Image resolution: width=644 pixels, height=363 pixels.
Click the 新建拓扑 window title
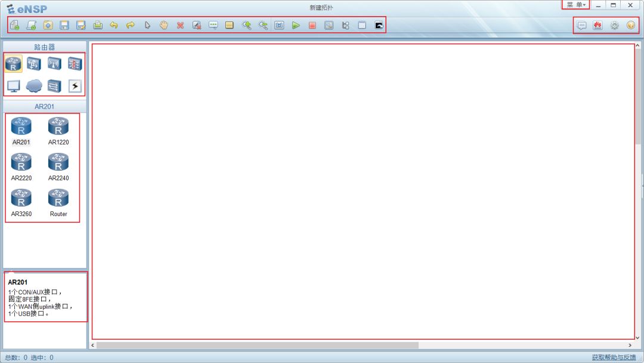click(321, 7)
